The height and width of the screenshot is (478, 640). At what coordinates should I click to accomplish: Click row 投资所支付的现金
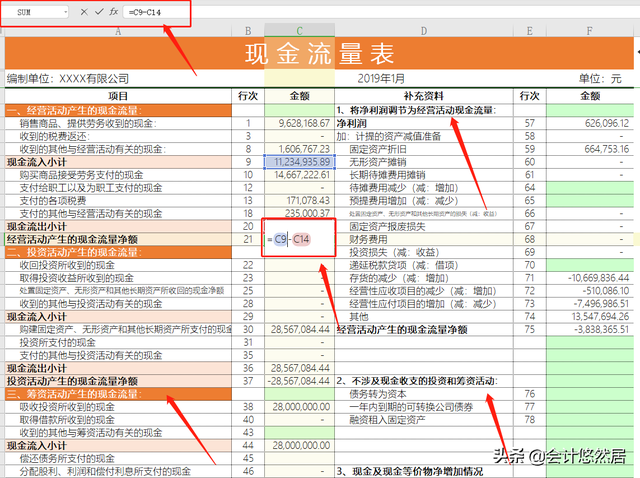click(118, 342)
